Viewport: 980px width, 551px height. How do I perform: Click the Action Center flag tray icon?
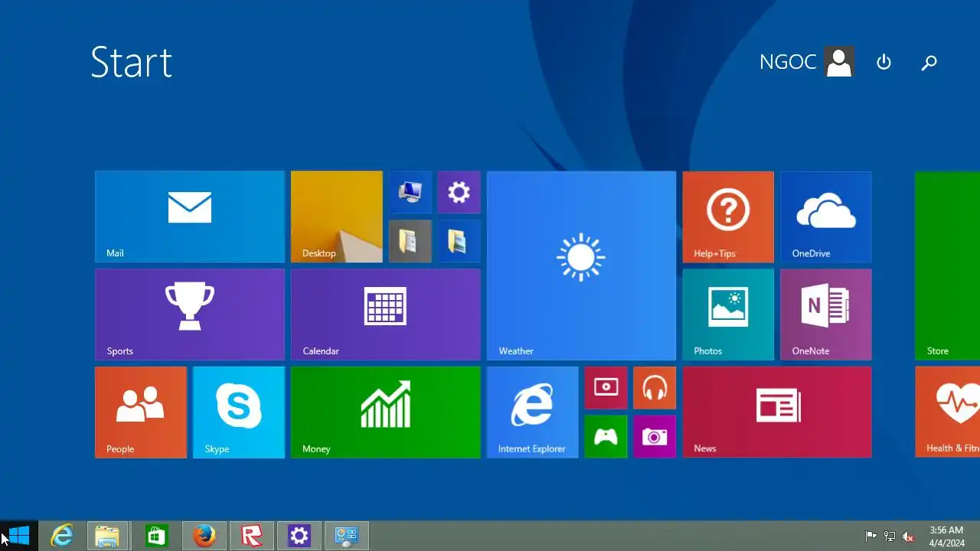[x=871, y=536]
